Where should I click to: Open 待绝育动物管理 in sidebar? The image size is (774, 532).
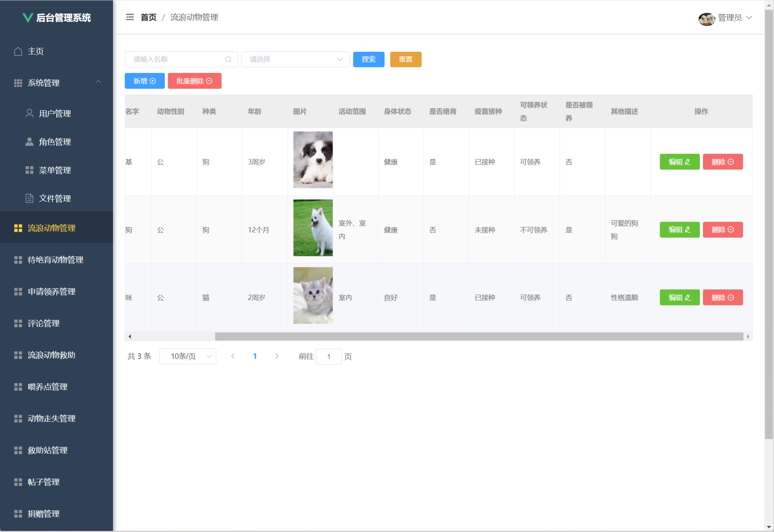(x=55, y=260)
